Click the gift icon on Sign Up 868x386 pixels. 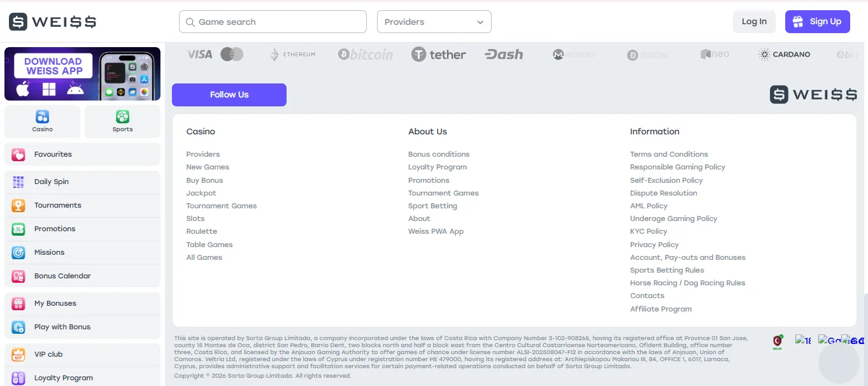coord(799,22)
